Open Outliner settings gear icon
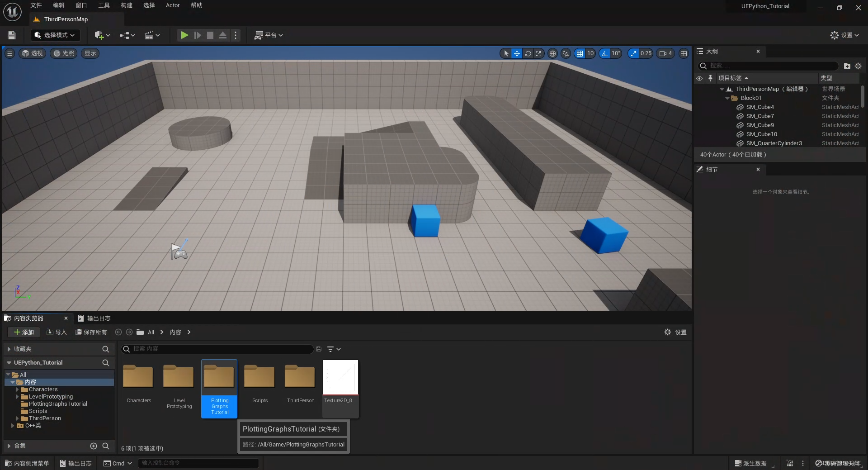 (x=858, y=66)
